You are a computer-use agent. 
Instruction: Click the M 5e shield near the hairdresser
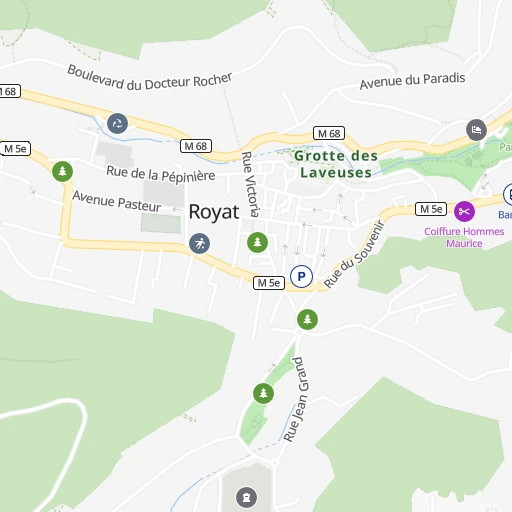click(x=431, y=209)
